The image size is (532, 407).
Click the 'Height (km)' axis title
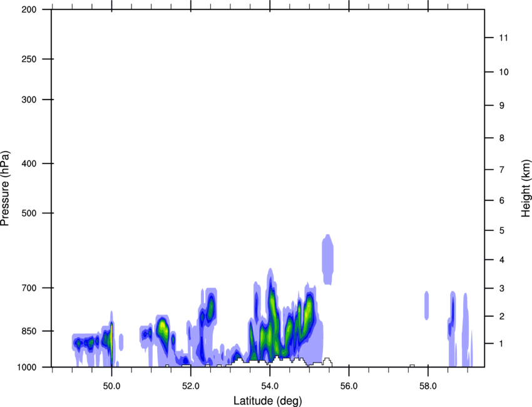pos(526,188)
